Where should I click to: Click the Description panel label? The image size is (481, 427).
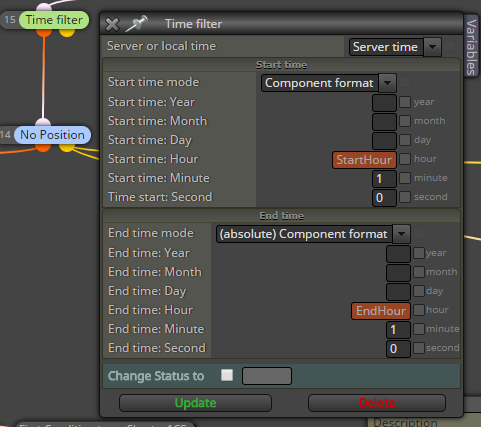(x=405, y=423)
